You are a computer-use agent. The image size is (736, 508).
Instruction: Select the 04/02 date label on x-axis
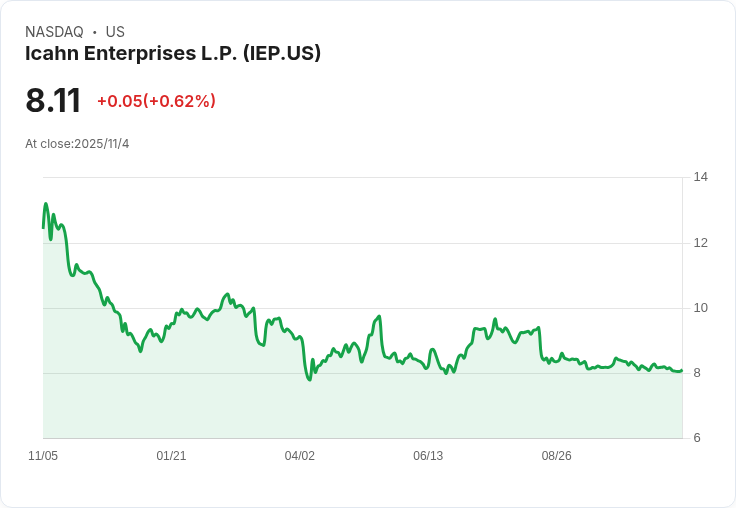(x=299, y=455)
